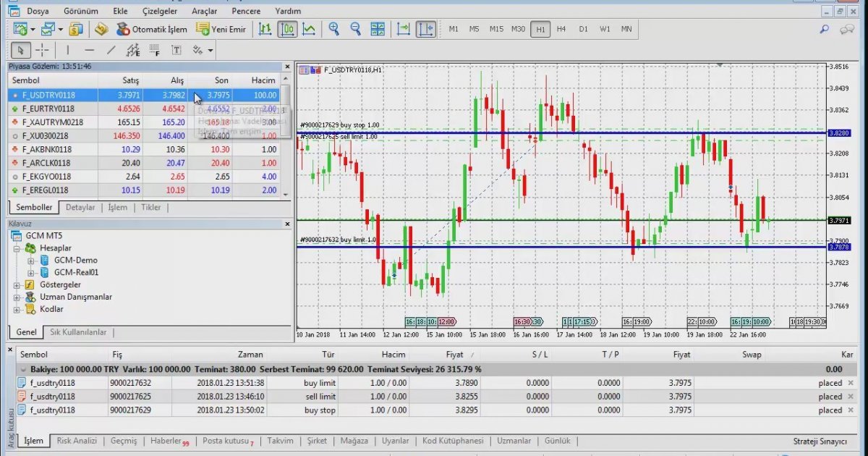Set timeframe to MN

pos(626,29)
